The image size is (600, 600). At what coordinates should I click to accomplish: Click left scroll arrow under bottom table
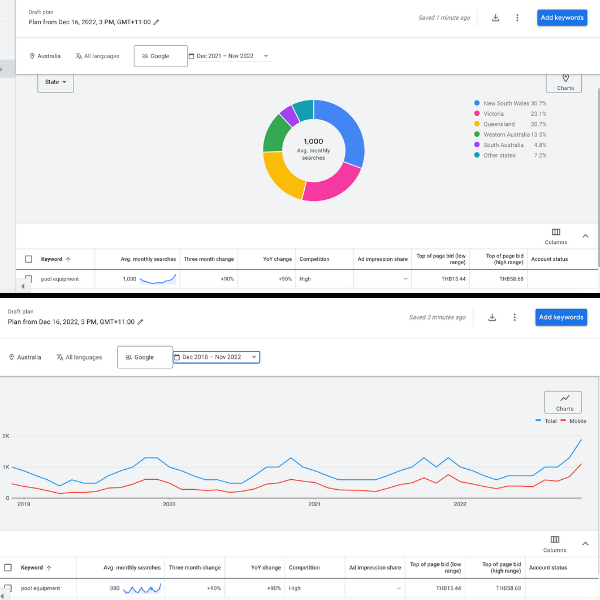(x=2, y=595)
